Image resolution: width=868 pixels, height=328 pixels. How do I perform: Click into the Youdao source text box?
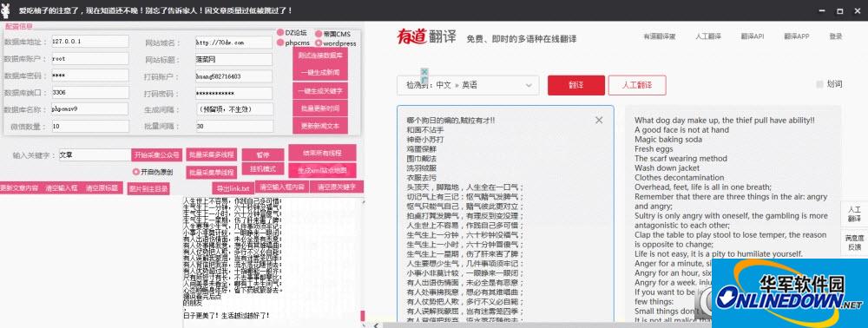tap(505, 214)
